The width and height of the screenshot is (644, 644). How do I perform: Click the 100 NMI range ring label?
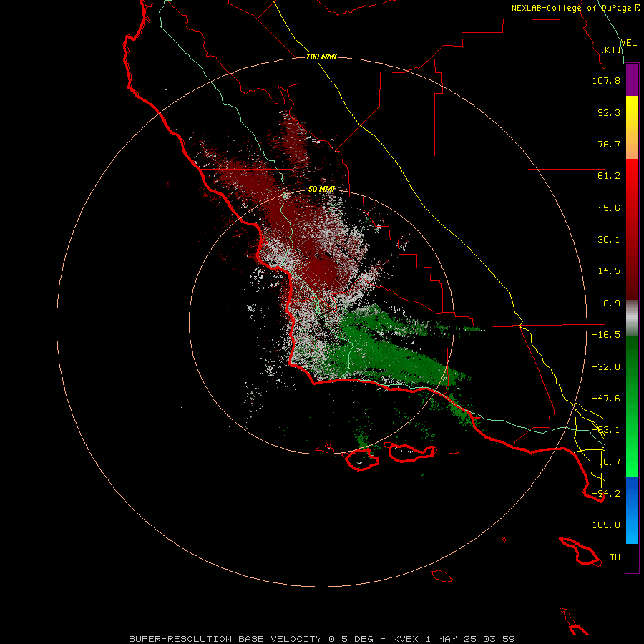pos(321,57)
